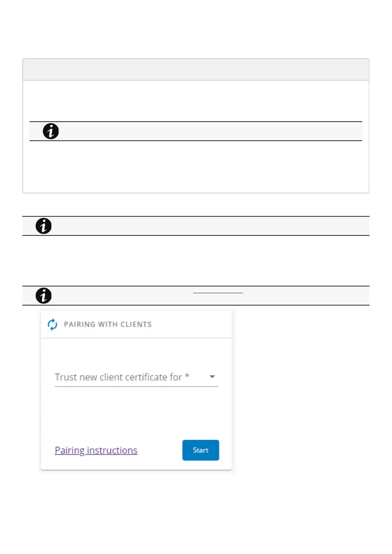Click the gray header bar of the top panel
Viewport: 392px width, 554px height.
tap(196, 70)
